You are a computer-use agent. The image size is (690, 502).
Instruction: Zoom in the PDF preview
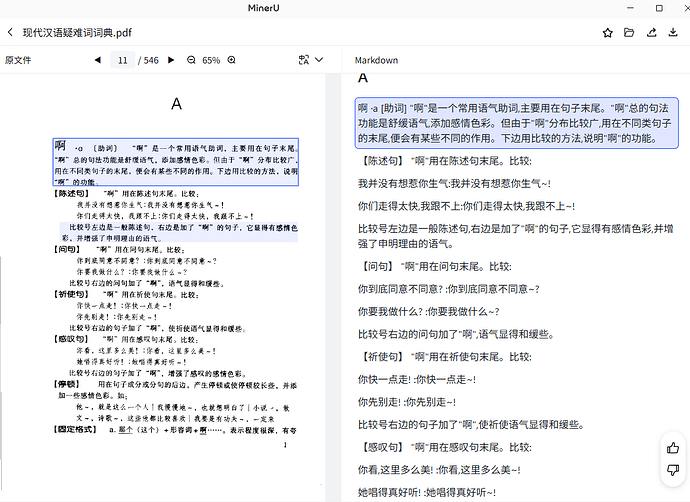[232, 60]
